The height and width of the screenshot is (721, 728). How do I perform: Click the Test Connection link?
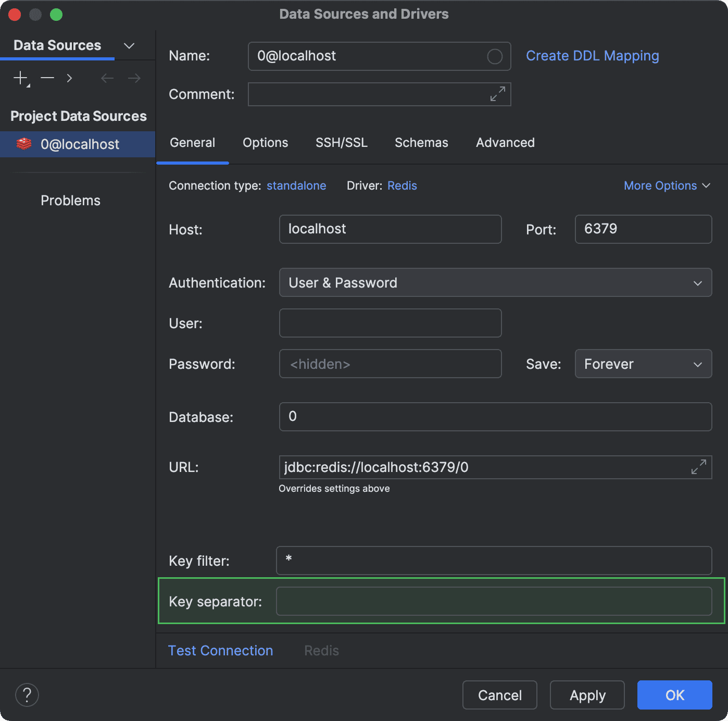tap(220, 651)
